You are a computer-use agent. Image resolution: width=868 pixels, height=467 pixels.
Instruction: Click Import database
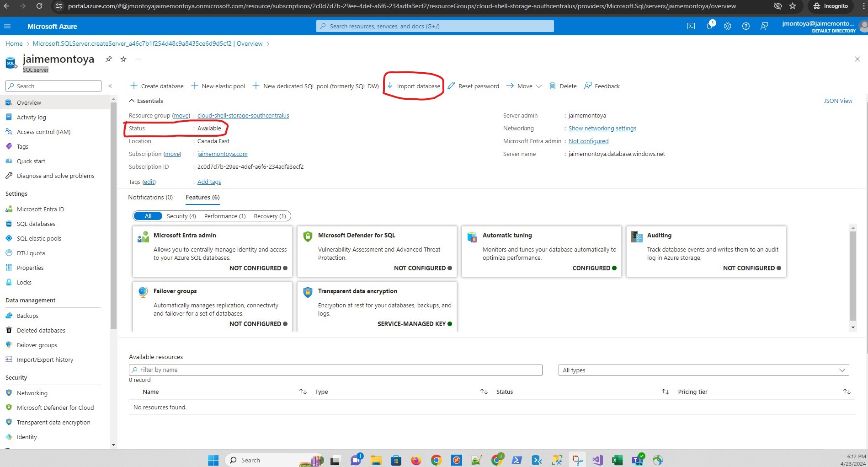pos(414,86)
